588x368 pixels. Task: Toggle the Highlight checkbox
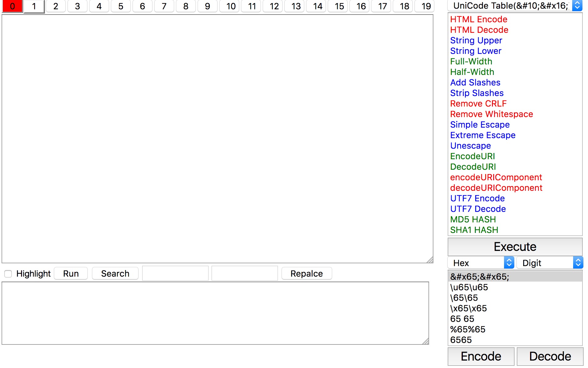(8, 274)
